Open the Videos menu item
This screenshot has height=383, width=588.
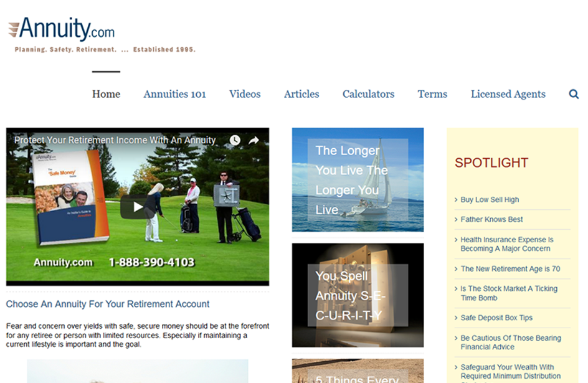coord(245,94)
